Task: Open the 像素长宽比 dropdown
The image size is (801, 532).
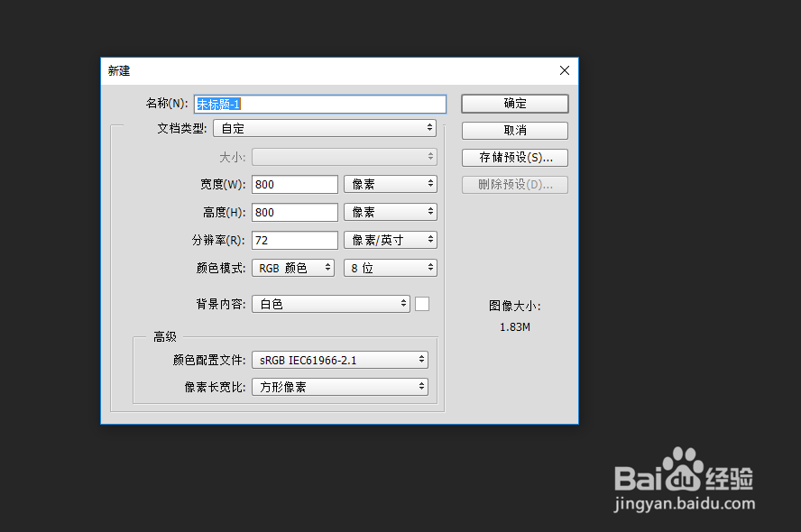Action: 340,387
